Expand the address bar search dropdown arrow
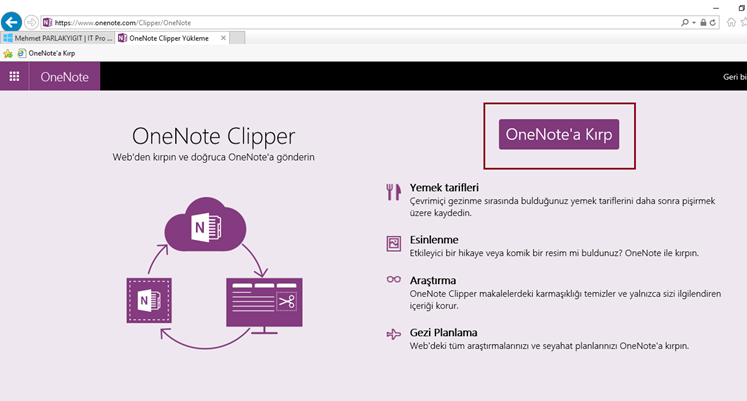This screenshot has width=747, height=401. [695, 22]
